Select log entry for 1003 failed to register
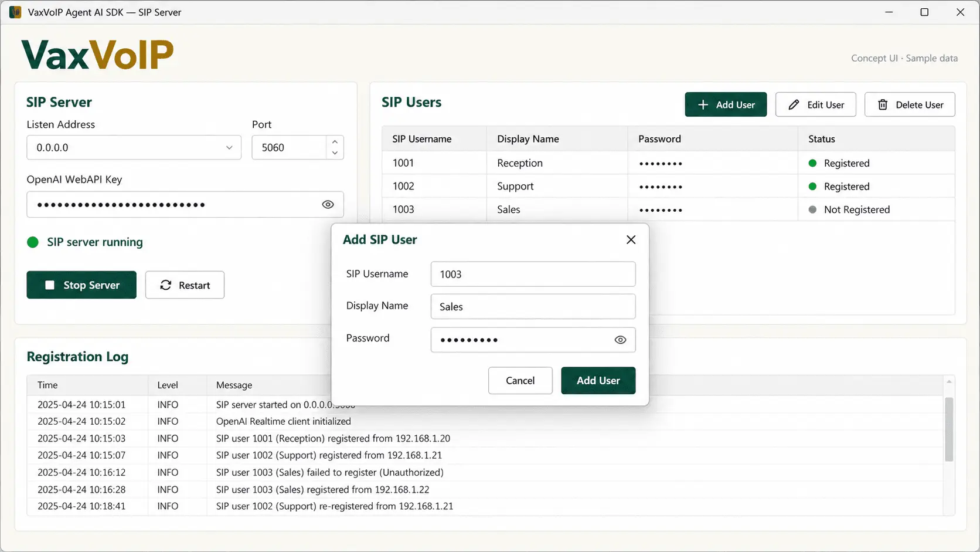This screenshot has height=552, width=980. (485, 473)
